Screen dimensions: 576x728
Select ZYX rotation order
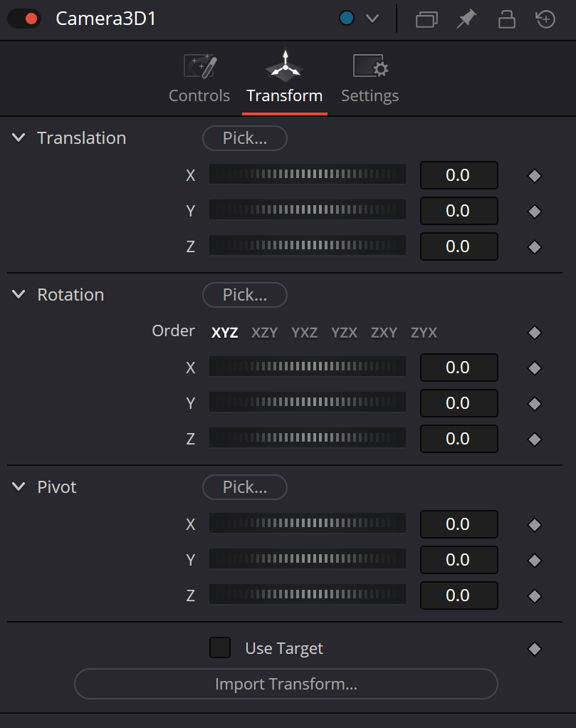tap(424, 333)
